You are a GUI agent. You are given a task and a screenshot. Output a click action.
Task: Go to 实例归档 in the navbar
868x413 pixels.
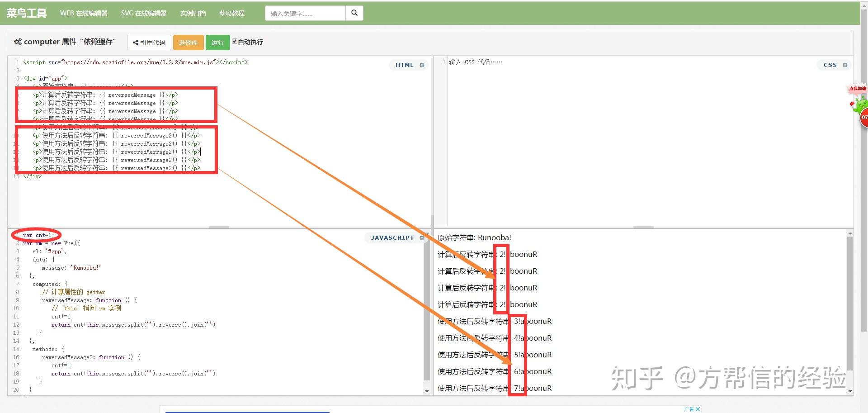[193, 13]
